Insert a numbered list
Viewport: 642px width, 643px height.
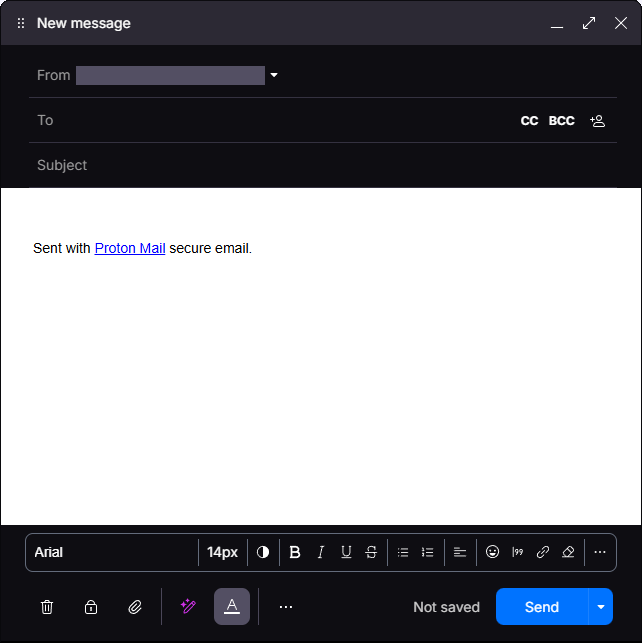(x=428, y=552)
